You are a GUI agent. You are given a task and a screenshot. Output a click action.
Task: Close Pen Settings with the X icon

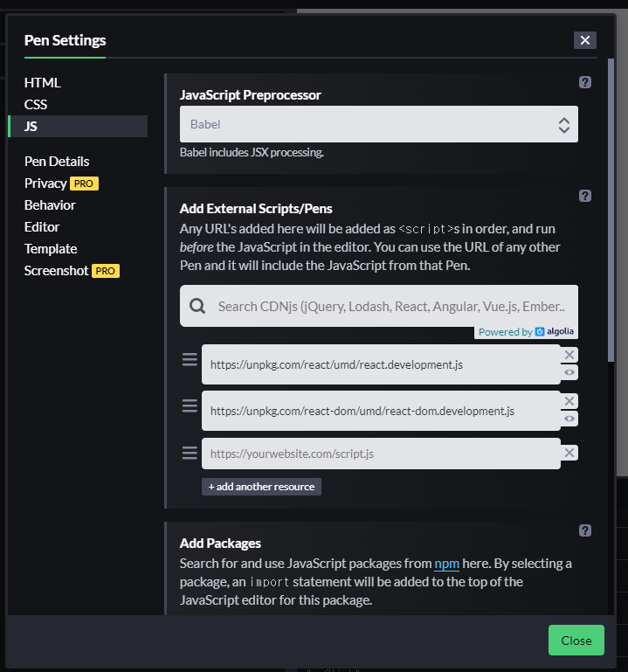coord(584,40)
